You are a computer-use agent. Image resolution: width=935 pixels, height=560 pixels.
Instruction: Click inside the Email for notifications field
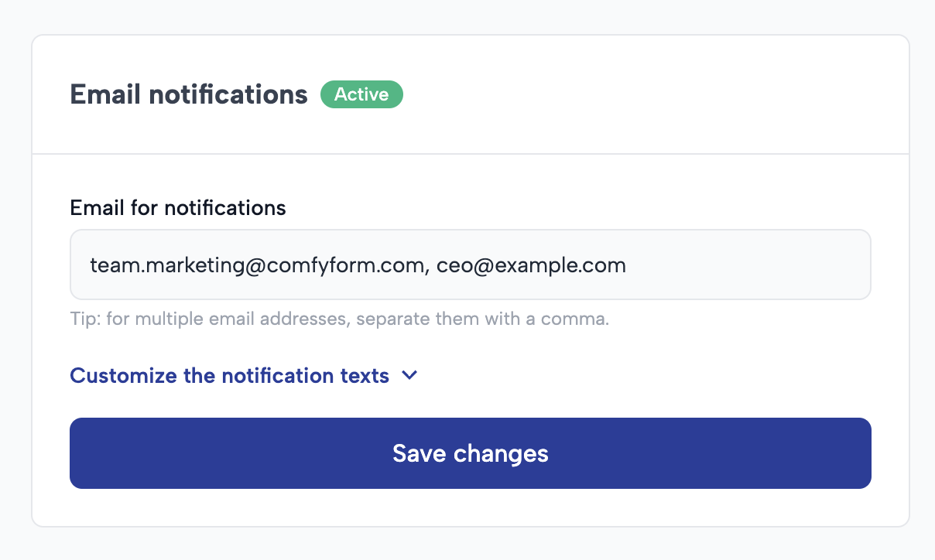point(470,265)
